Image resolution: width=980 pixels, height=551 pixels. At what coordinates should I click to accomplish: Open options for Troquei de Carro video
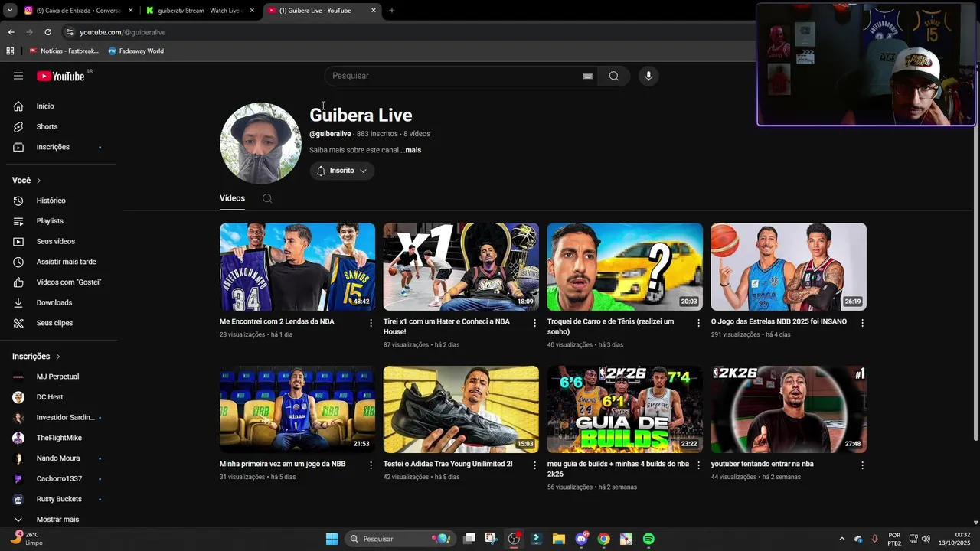[698, 323]
